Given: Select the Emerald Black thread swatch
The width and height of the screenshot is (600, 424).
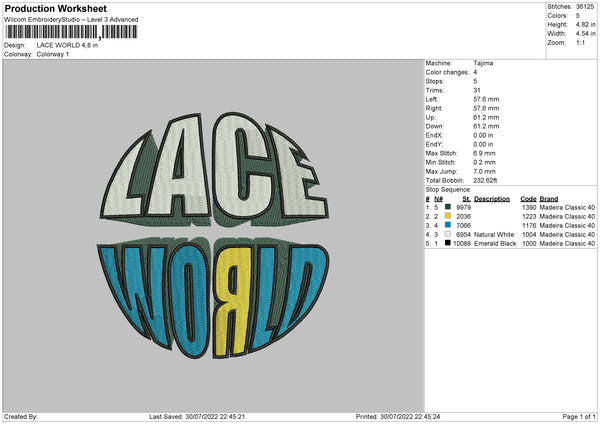Looking at the screenshot, I should 447,243.
